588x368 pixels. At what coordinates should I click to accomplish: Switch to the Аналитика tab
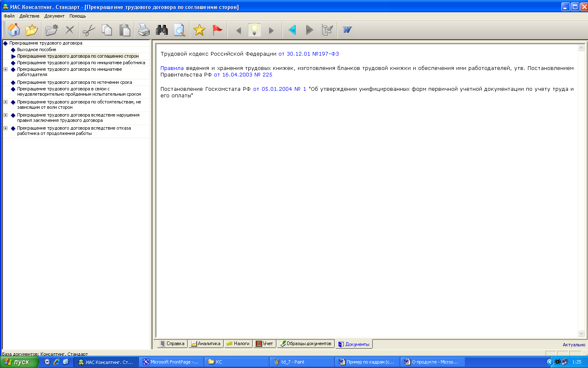click(x=206, y=343)
